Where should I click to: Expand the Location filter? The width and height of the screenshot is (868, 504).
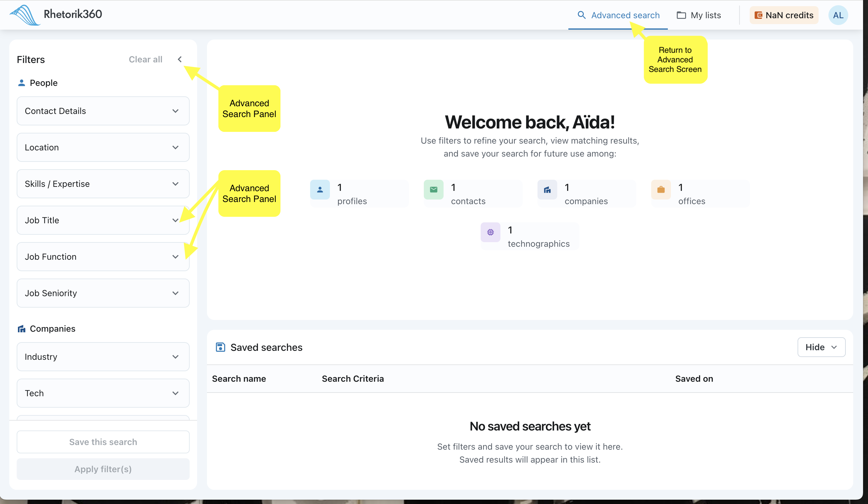coord(103,147)
